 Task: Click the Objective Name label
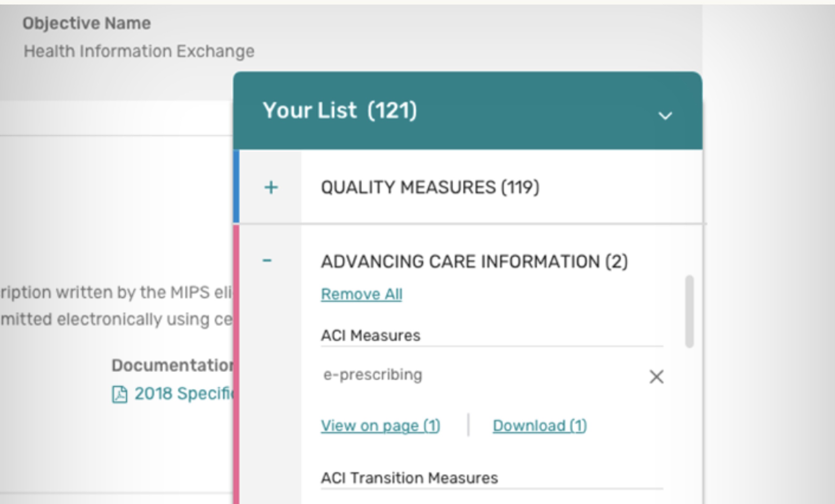coord(87,23)
